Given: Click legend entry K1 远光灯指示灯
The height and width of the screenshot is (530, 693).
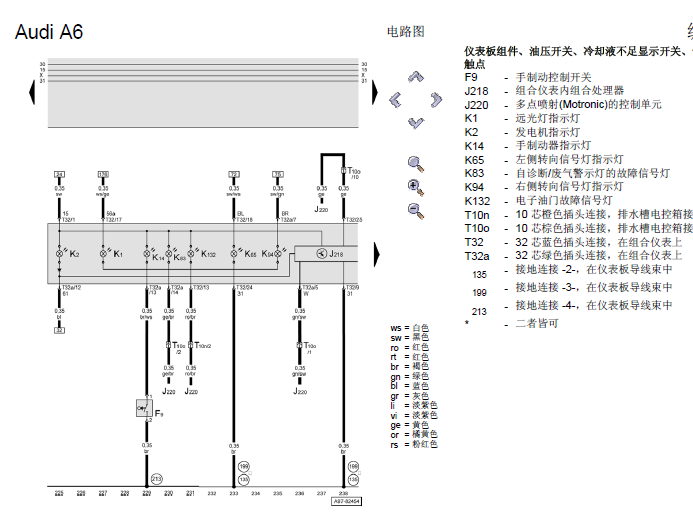Looking at the screenshot, I should tap(522, 118).
